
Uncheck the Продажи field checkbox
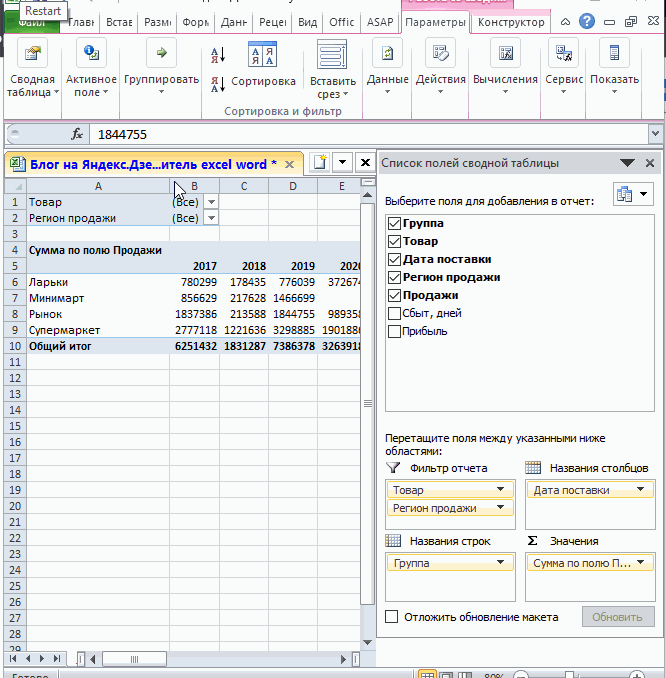(x=394, y=295)
